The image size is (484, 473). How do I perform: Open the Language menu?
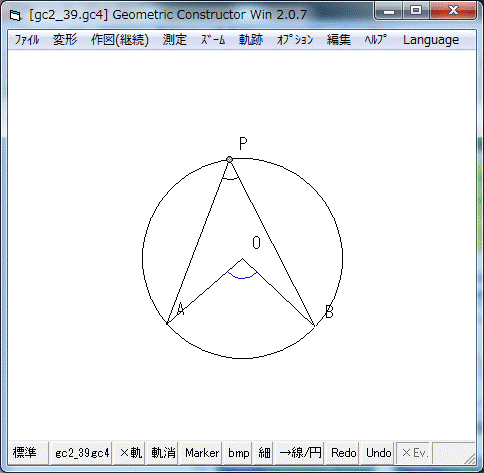click(x=431, y=40)
